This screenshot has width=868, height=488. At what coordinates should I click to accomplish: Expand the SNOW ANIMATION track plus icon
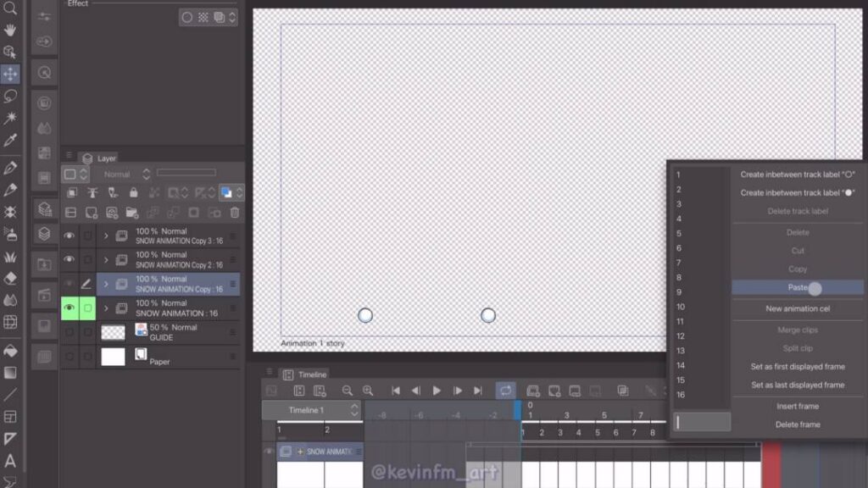tap(300, 452)
